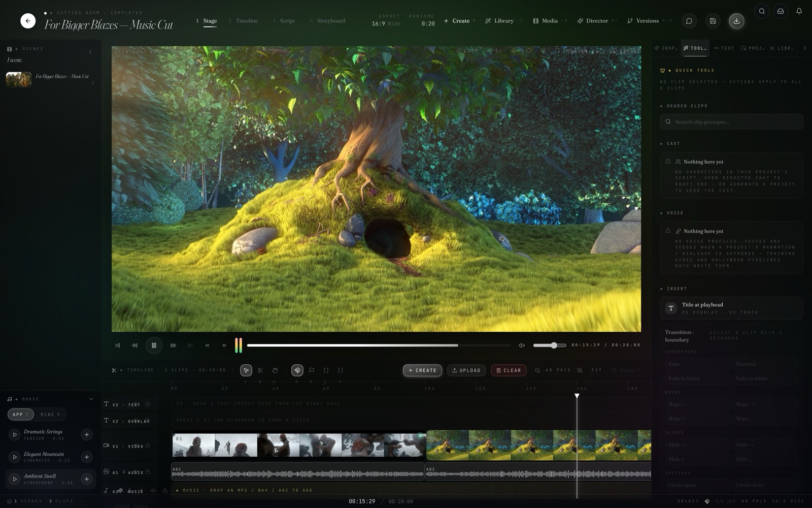
Task: Mute the preview volume speaker icon
Action: 522,345
